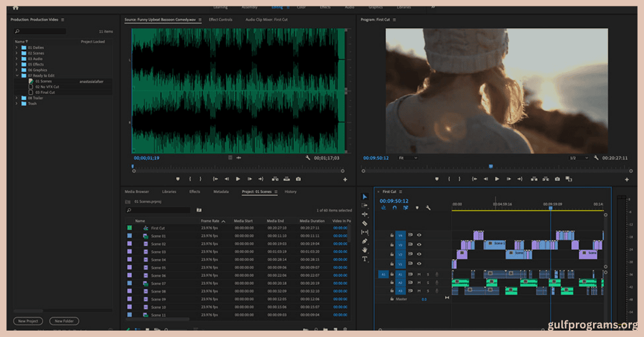Open timeline wrench display settings
Screen dimensions: 644x337
tap(428, 208)
